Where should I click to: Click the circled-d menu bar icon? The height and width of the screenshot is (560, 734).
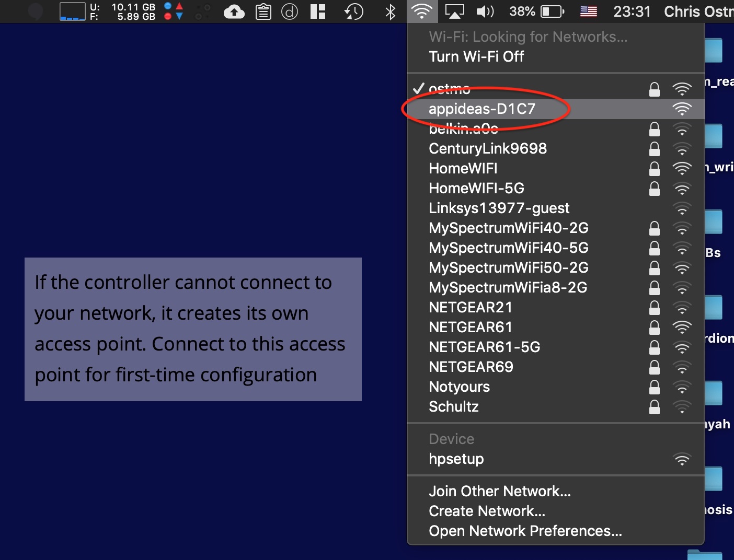[290, 11]
